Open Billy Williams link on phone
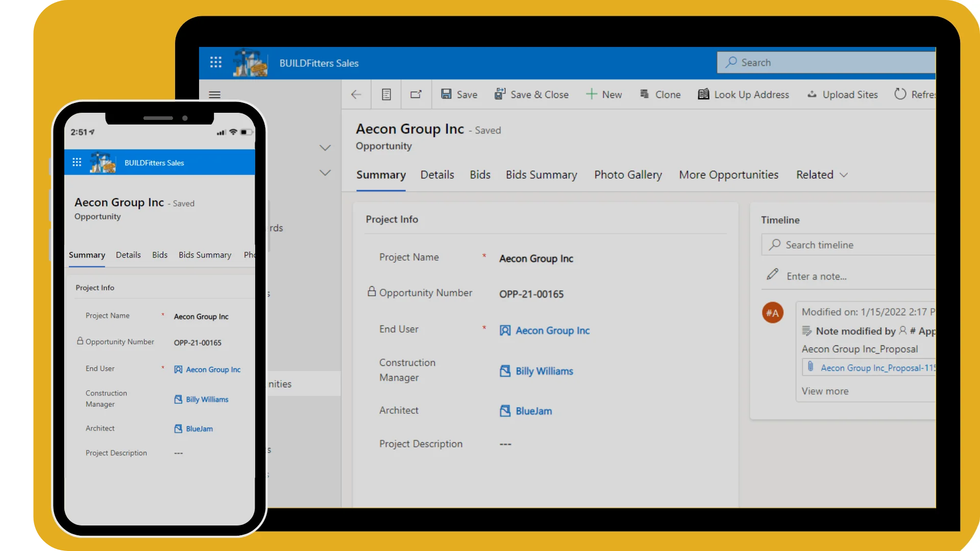The image size is (980, 551). (207, 399)
